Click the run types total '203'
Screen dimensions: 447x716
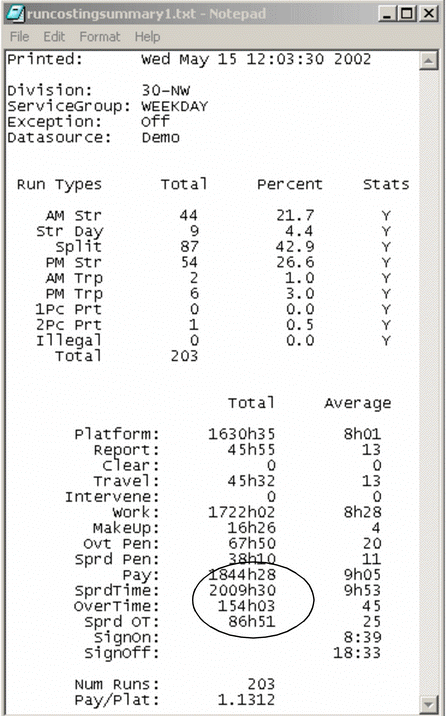point(184,356)
